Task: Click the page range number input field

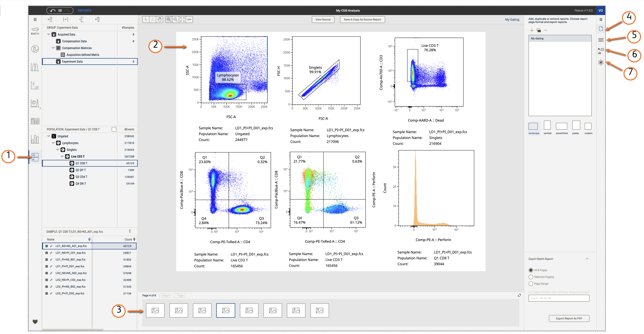Action: click(x=559, y=298)
